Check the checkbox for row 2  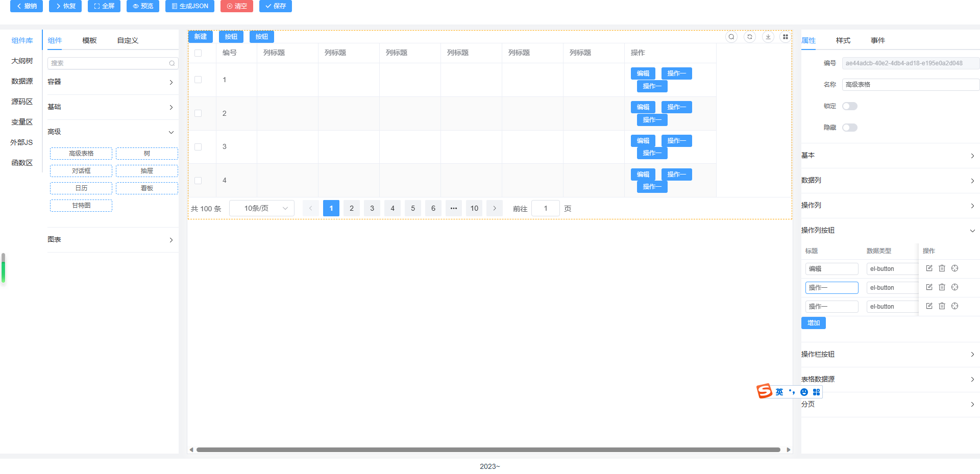pyautogui.click(x=198, y=113)
